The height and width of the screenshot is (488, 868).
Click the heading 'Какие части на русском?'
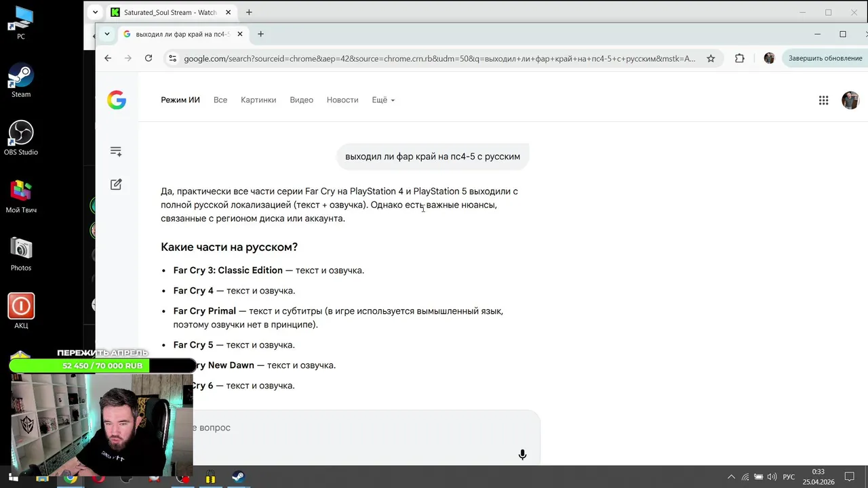[229, 247]
